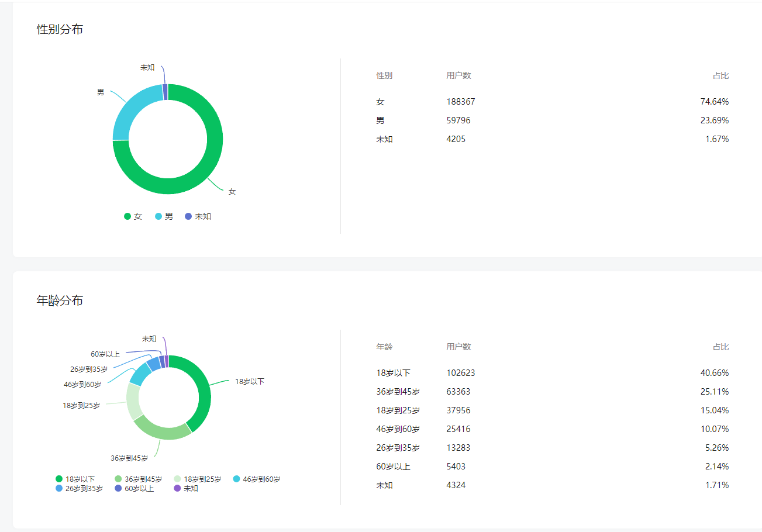This screenshot has width=762, height=532.
Task: Toggle the 未知 legend item in gender chart
Action: 198,216
